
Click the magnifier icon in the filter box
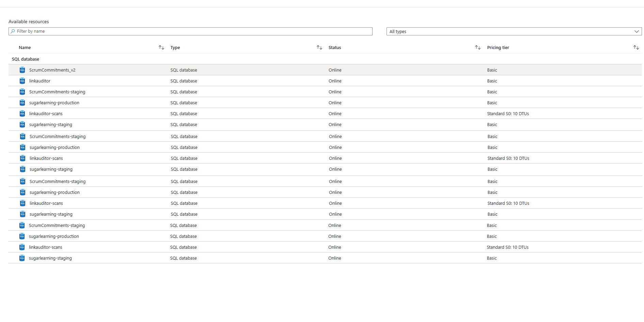(x=13, y=31)
